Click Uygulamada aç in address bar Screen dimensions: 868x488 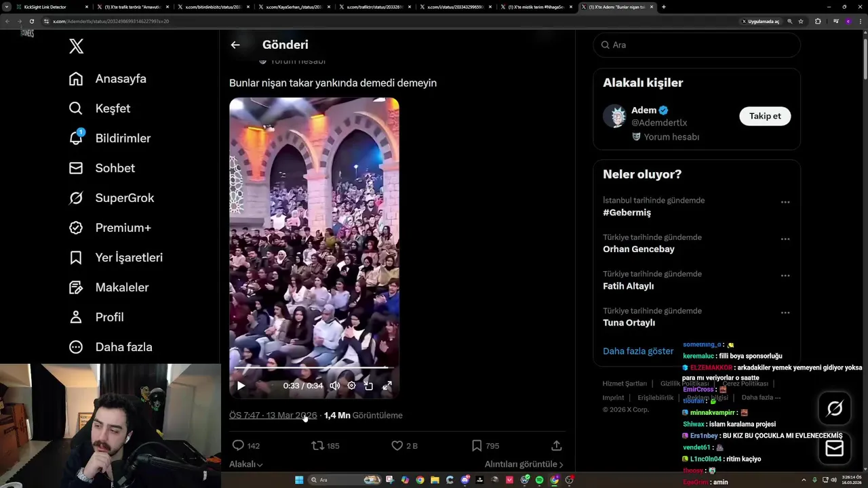pos(760,21)
